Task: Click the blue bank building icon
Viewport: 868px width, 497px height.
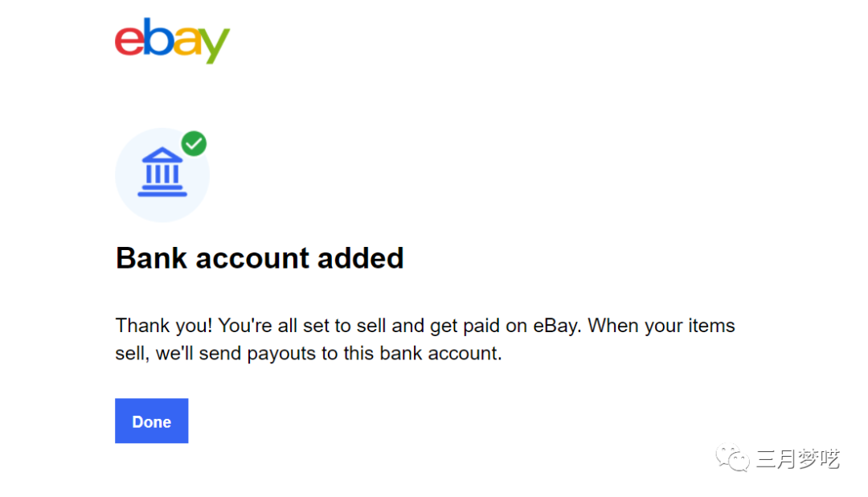Action: pyautogui.click(x=162, y=172)
